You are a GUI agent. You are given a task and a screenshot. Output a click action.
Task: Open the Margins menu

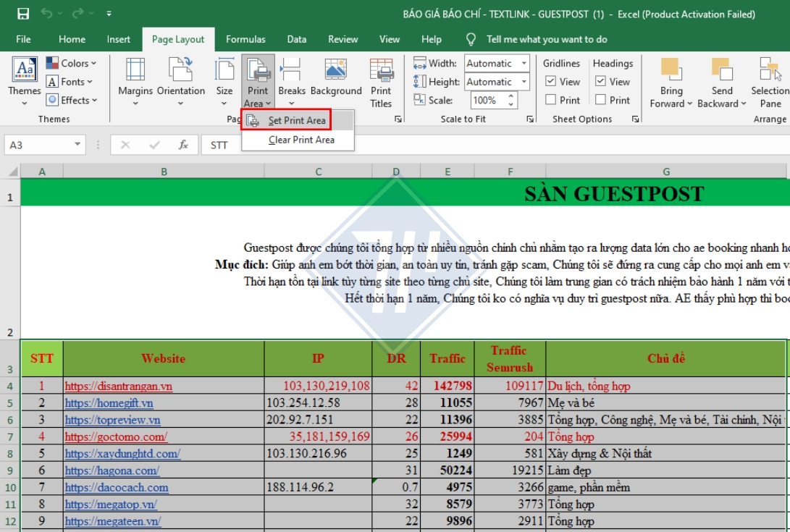(x=135, y=80)
